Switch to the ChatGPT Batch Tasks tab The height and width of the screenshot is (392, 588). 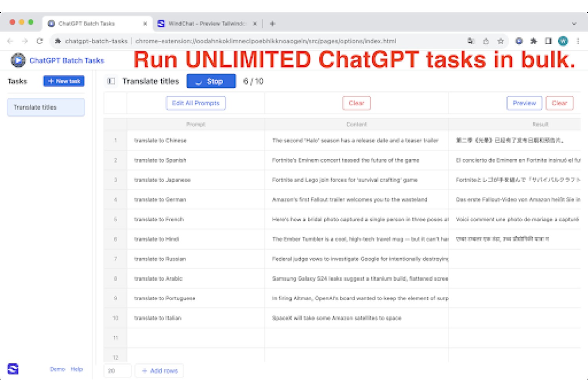coord(97,24)
